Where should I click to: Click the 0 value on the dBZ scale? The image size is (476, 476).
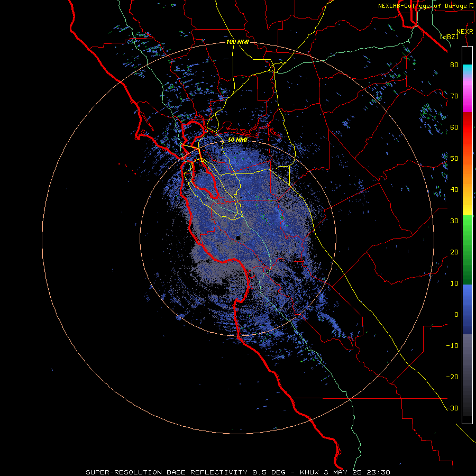[456, 315]
